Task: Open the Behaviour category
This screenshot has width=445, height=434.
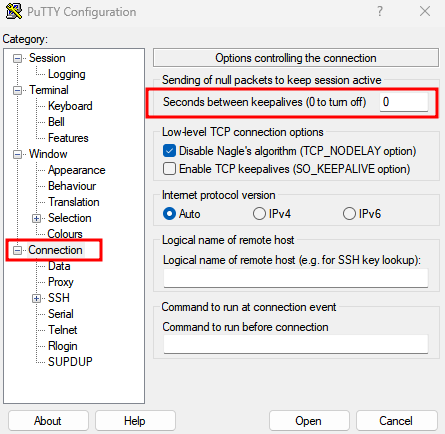Action: pos(72,186)
